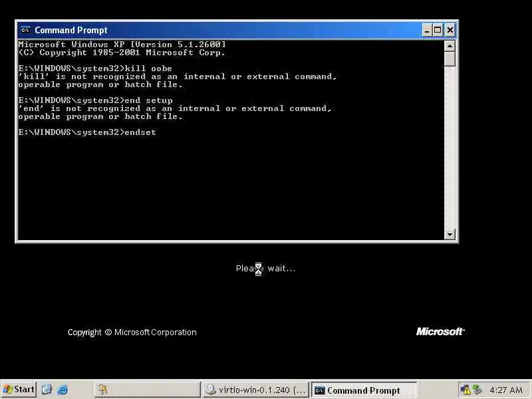
Task: Click the 'end setup' command line
Action: pyautogui.click(x=95, y=100)
